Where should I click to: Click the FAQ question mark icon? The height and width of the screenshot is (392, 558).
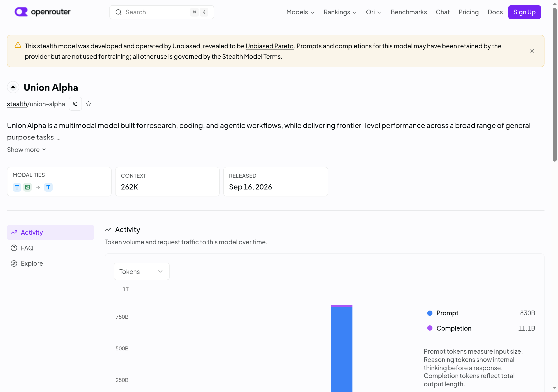[14, 248]
